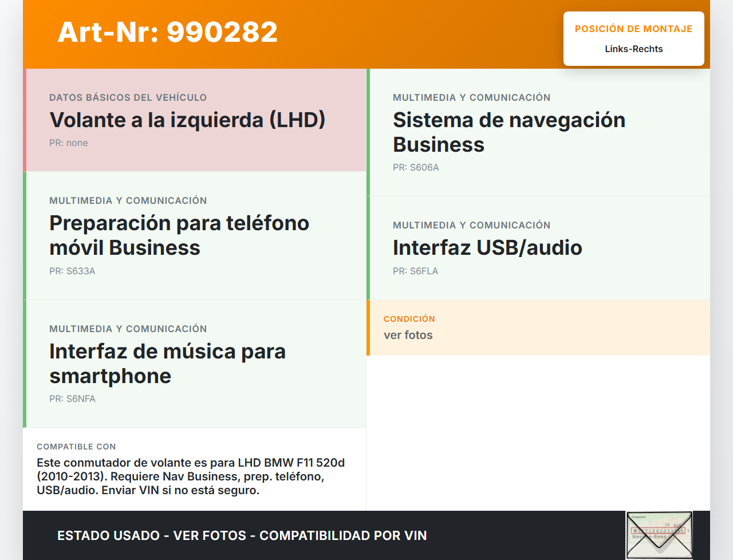The width and height of the screenshot is (733, 560).
Task: Click the PR code S606A
Action: point(416,168)
